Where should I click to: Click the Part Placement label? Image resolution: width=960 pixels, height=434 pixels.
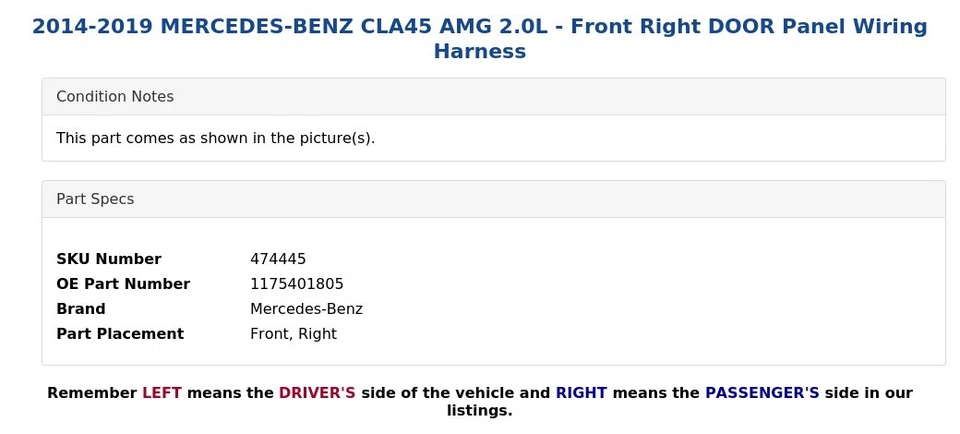(x=120, y=334)
